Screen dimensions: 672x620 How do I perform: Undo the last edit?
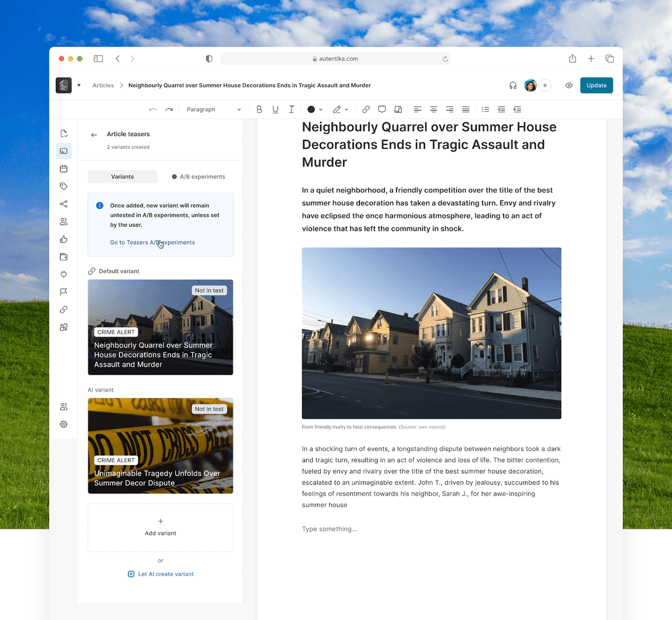pyautogui.click(x=153, y=109)
